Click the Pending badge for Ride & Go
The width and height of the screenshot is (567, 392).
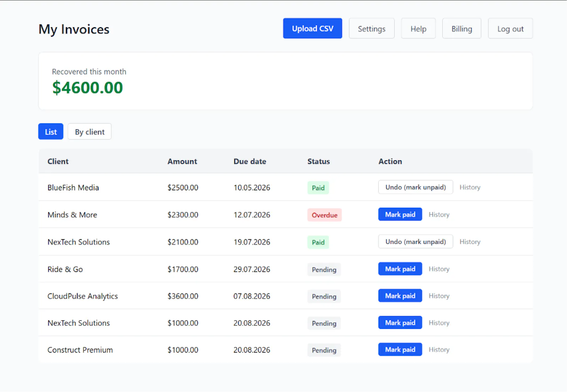[x=324, y=270]
